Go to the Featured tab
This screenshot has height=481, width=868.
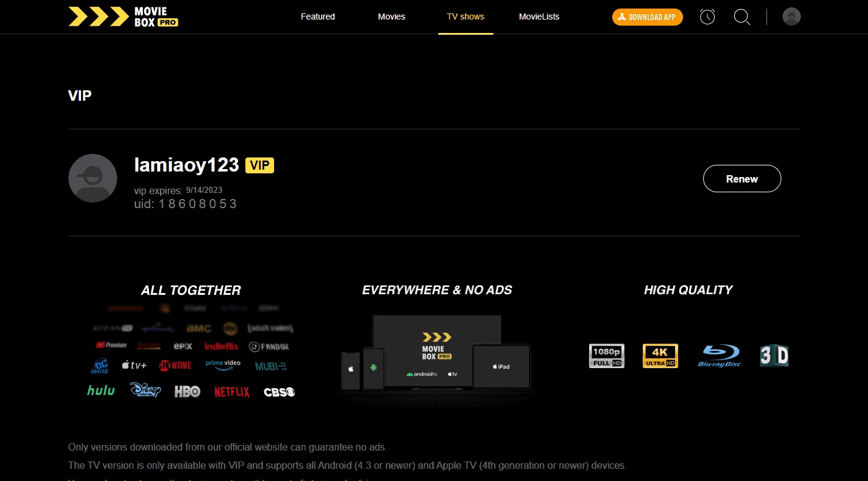[x=318, y=16]
